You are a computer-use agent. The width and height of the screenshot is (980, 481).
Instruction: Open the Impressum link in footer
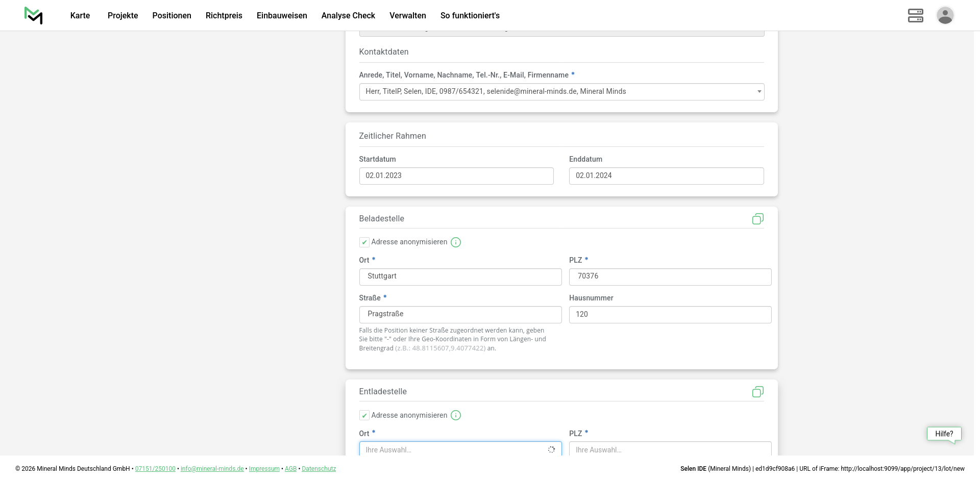click(264, 469)
